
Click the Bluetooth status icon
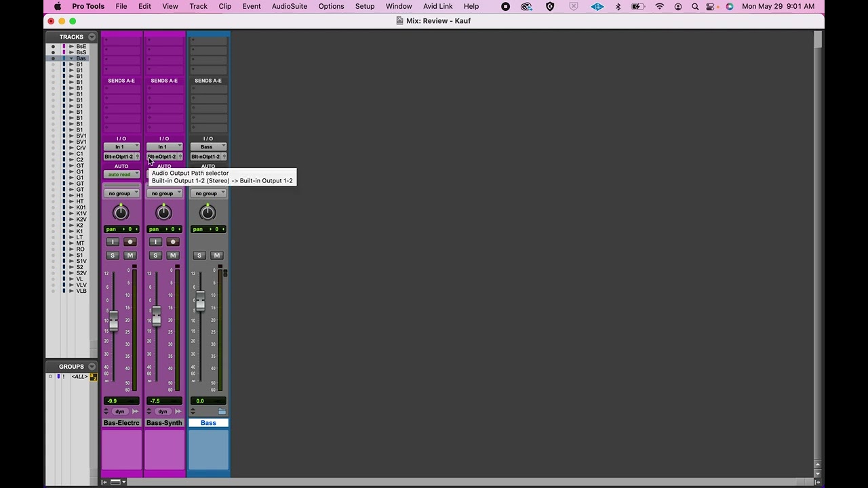tap(618, 6)
